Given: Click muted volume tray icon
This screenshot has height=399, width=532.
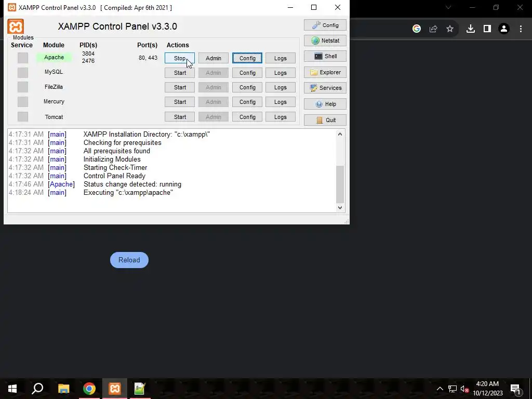Looking at the screenshot, I should [x=464, y=389].
